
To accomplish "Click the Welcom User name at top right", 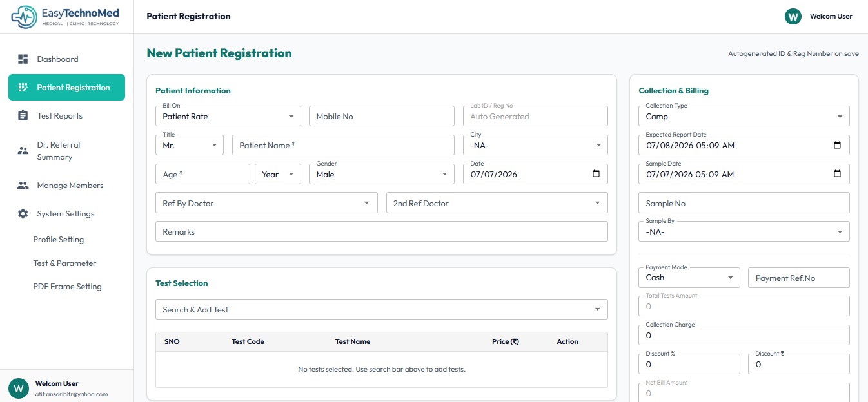I will 831,16.
